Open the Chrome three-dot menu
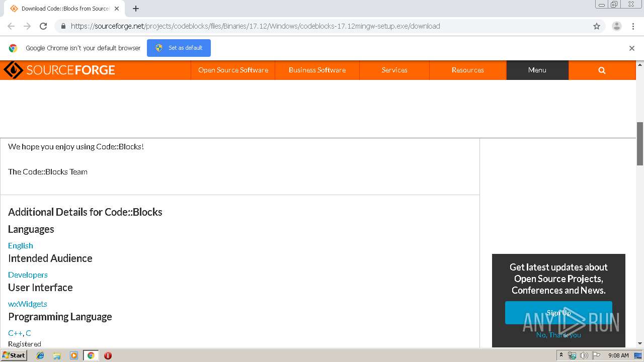This screenshot has height=362, width=644. point(633,26)
